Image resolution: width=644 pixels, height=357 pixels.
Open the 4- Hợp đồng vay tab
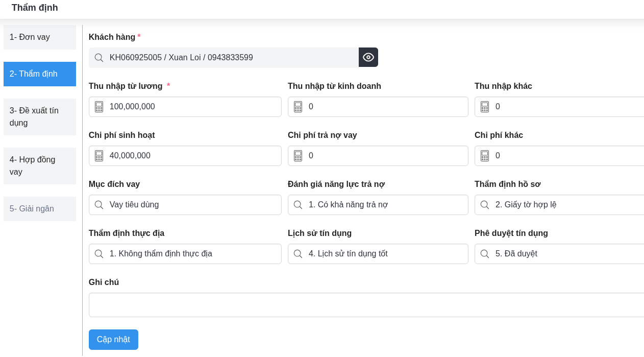[40, 166]
